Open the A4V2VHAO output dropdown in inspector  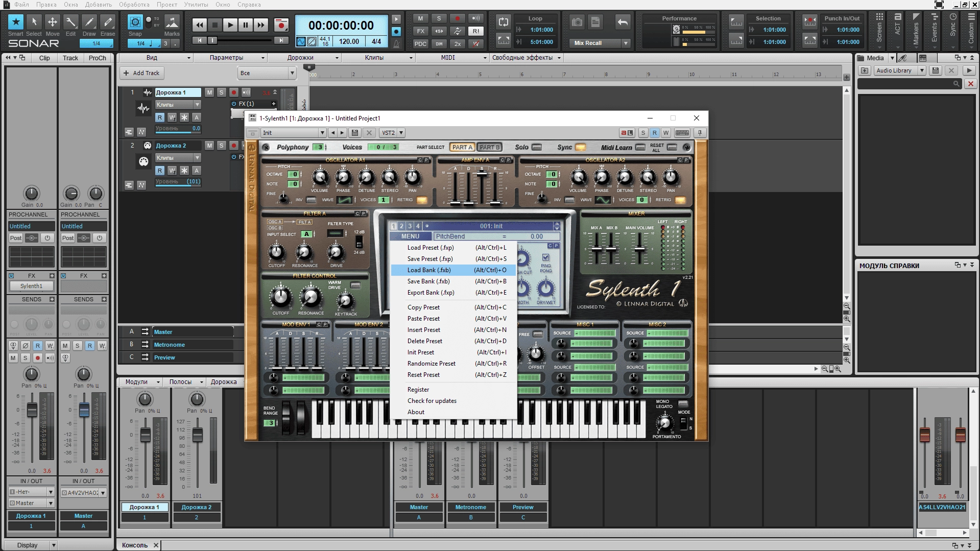83,493
